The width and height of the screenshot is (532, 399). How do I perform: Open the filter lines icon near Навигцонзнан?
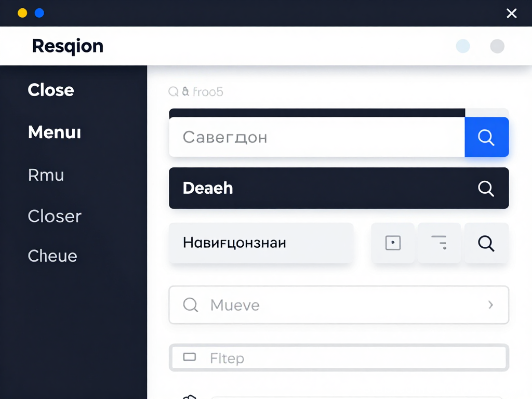coord(439,243)
